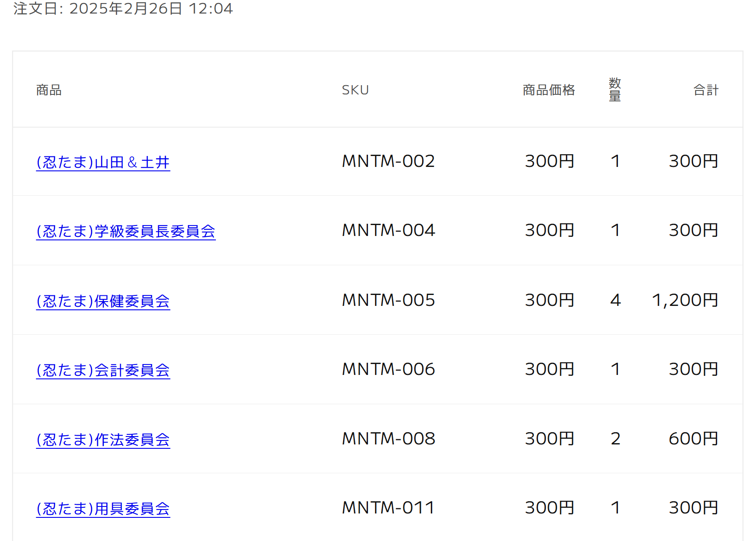The height and width of the screenshot is (541, 756).
Task: Click the 300円 unit price in MNTM-008 row
Action: (550, 439)
